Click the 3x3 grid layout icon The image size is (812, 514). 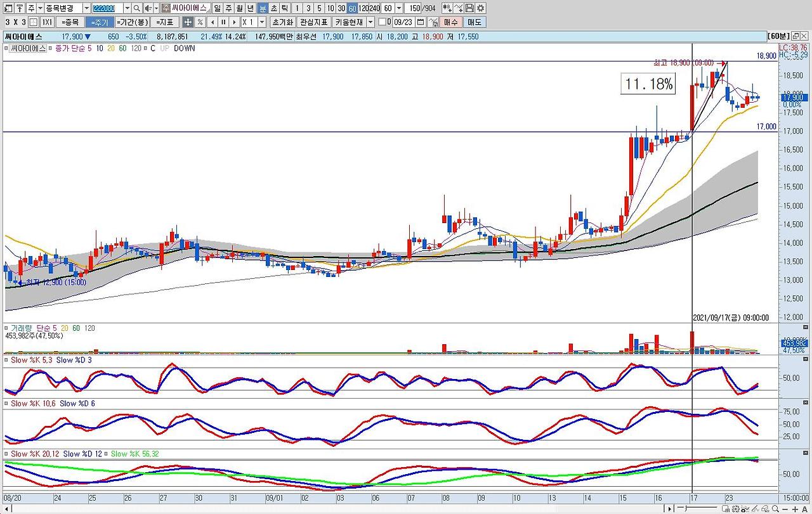(x=32, y=22)
